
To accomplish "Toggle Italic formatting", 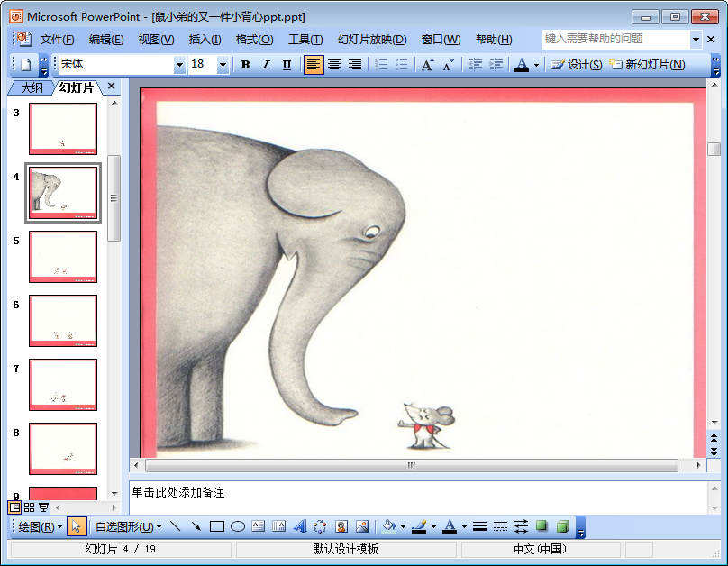I will tap(266, 65).
